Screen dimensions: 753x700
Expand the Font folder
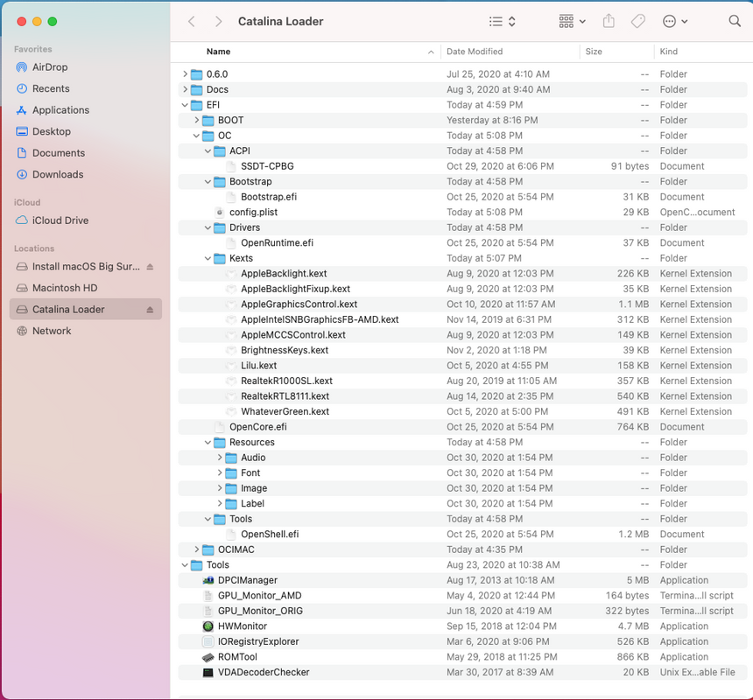[220, 472]
